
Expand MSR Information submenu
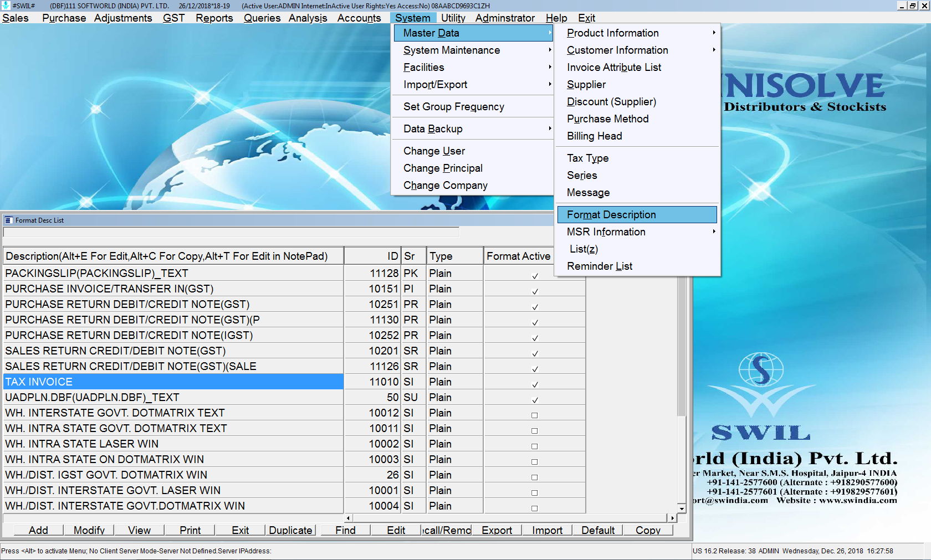click(637, 232)
